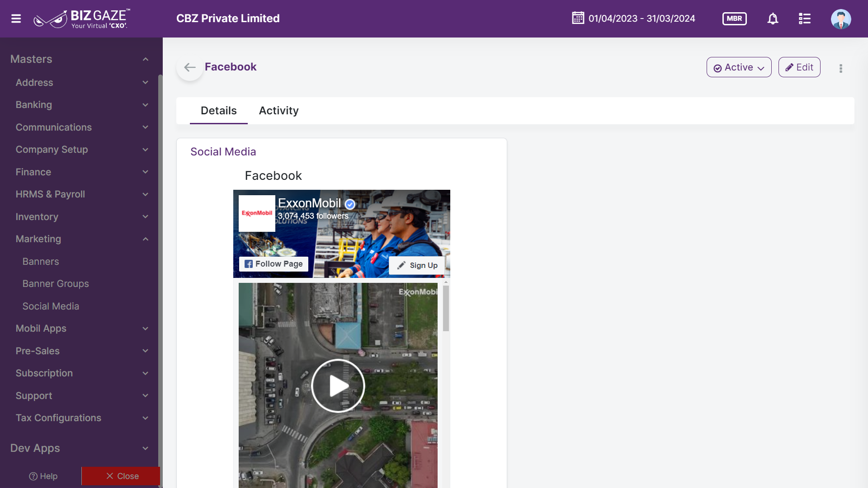Screen dimensions: 868x488
Task: Open the three-dot more options menu
Action: point(840,68)
